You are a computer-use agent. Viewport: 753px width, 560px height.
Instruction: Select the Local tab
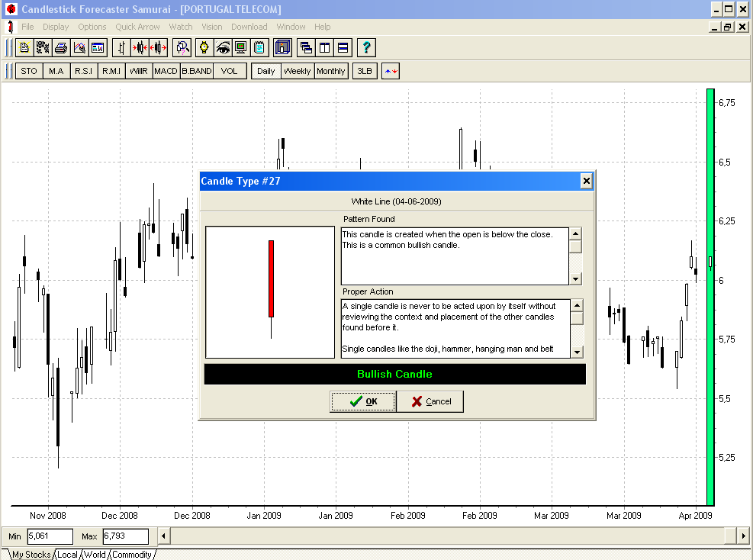pos(67,555)
